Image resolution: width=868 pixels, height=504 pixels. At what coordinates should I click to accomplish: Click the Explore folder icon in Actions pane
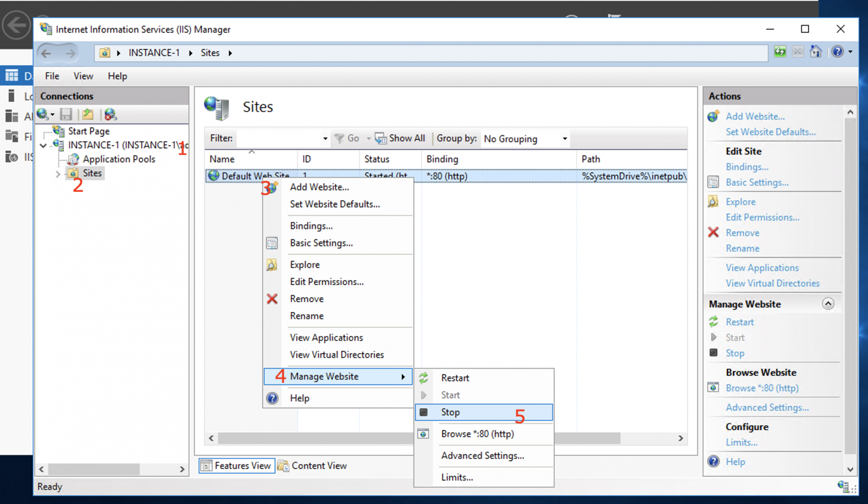[713, 202]
